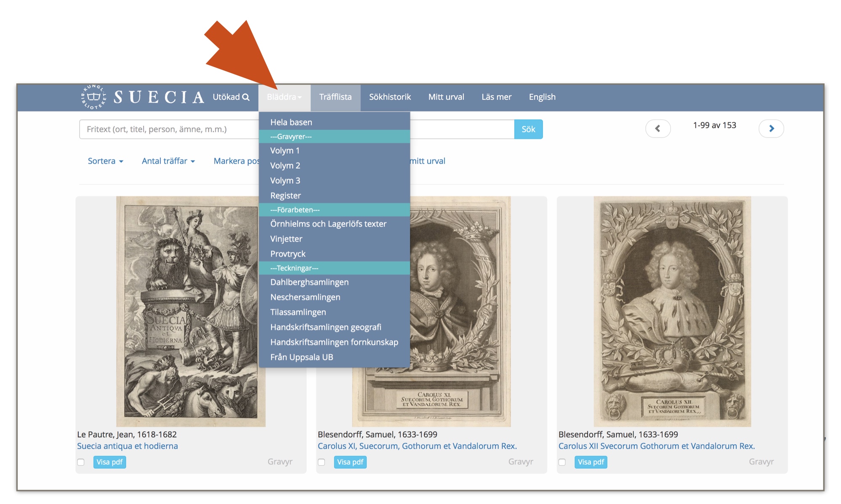
Task: Expand the Bläddra navigation dropdown
Action: [283, 97]
